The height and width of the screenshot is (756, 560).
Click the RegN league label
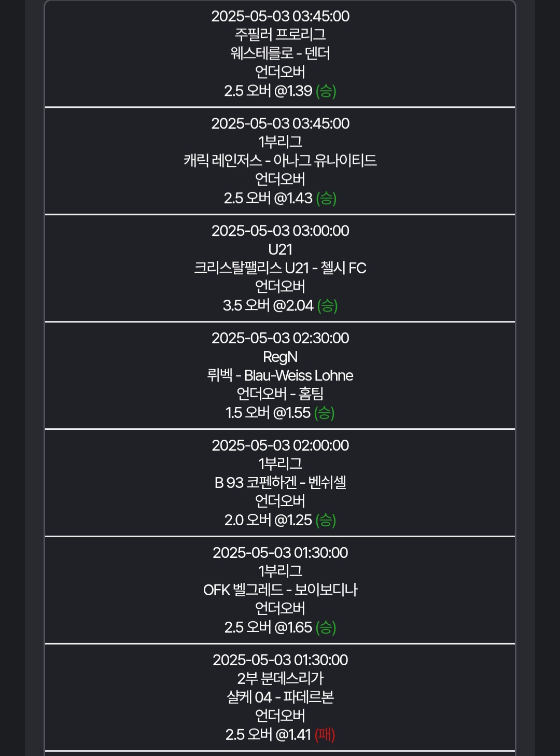coord(280,357)
